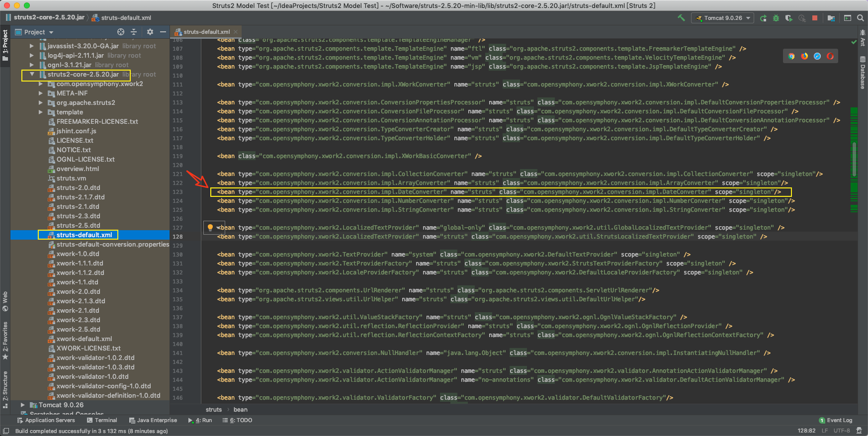Image resolution: width=868 pixels, height=436 pixels.
Task: Expand com.opensymphony.xwork2 package
Action: 41,84
